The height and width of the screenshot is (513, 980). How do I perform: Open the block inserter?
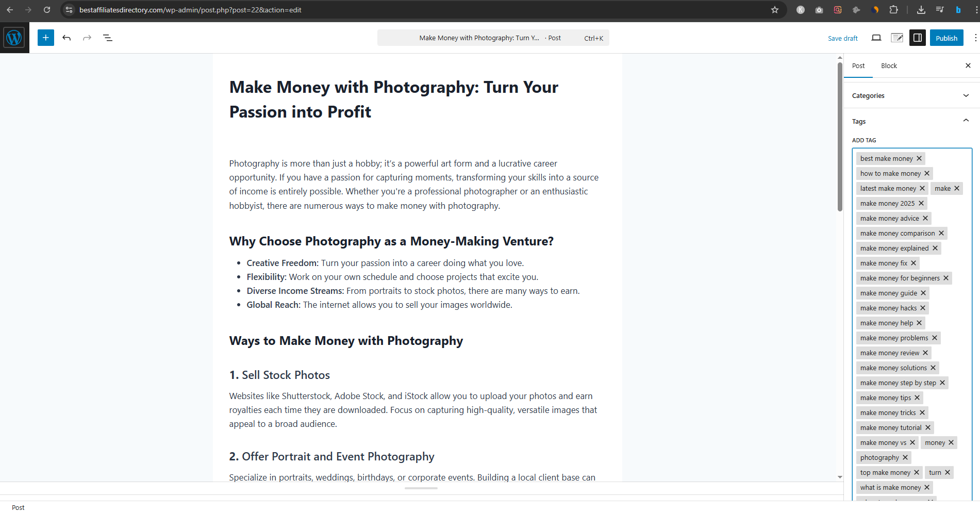click(x=45, y=37)
